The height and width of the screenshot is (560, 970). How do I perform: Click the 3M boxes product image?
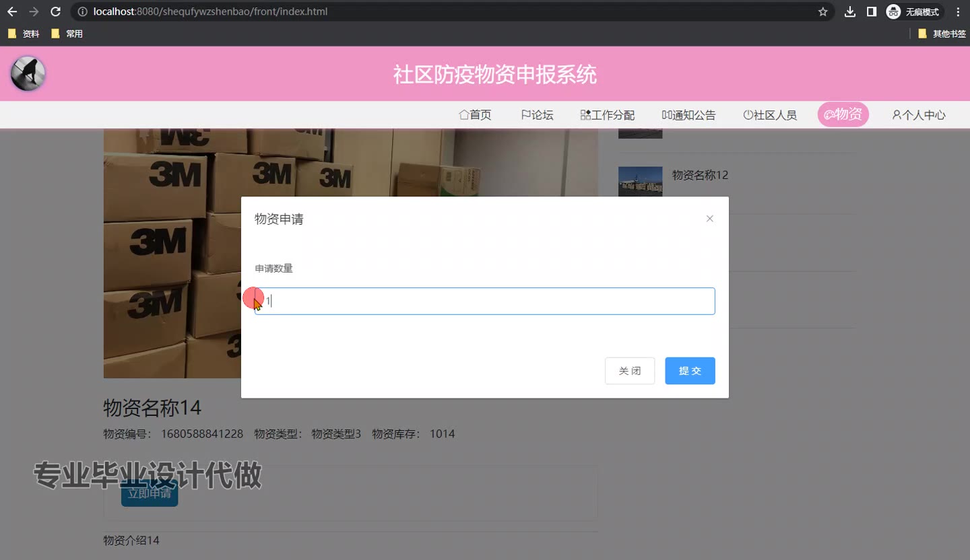coord(350,253)
